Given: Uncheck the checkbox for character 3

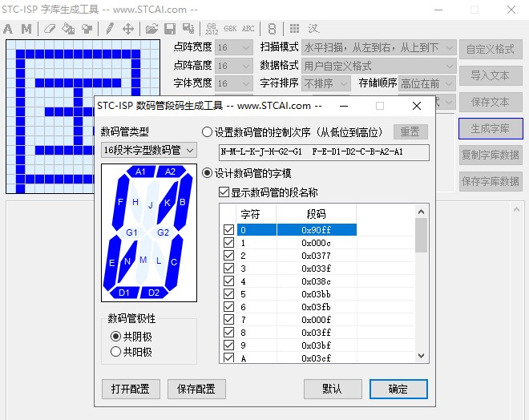Looking at the screenshot, I should coord(228,269).
